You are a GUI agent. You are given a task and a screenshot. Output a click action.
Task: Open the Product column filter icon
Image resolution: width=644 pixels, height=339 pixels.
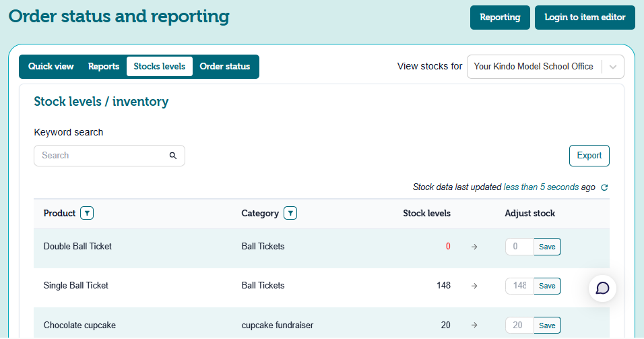coord(87,213)
